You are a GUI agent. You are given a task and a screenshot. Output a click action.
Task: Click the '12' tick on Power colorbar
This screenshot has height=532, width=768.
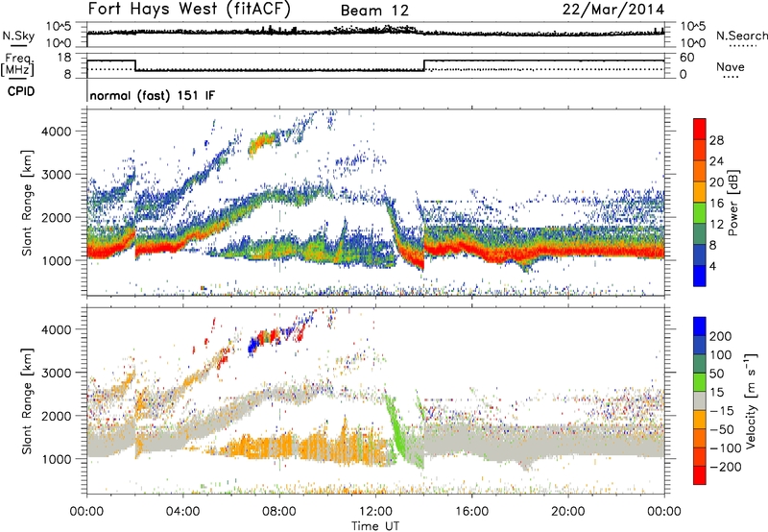716,225
